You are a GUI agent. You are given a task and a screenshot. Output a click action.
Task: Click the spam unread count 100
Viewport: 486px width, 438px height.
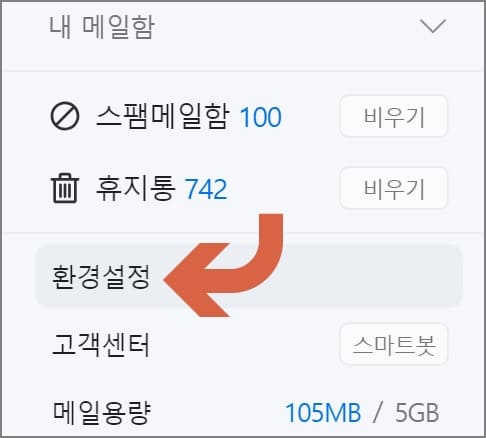click(261, 117)
